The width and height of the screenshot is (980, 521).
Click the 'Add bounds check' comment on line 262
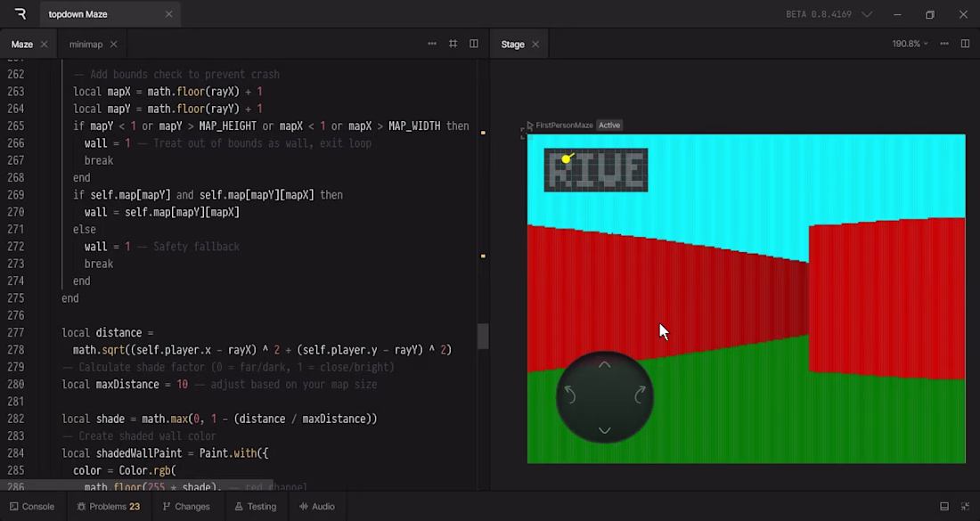tap(176, 74)
